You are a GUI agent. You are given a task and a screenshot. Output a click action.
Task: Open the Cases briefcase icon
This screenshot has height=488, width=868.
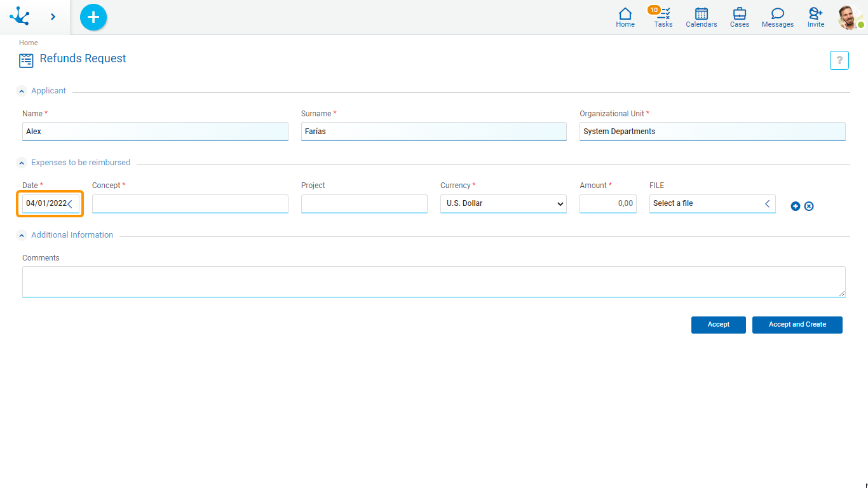(740, 17)
